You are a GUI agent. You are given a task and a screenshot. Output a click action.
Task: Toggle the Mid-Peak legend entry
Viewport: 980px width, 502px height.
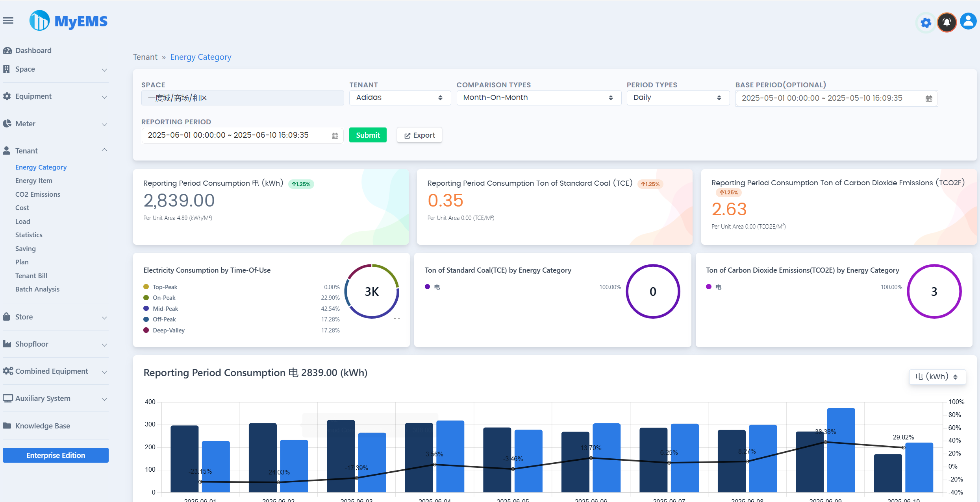[x=165, y=309]
